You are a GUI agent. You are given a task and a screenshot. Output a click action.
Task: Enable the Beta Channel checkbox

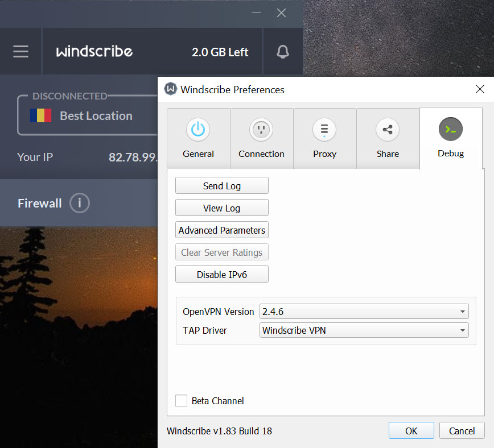tap(181, 400)
